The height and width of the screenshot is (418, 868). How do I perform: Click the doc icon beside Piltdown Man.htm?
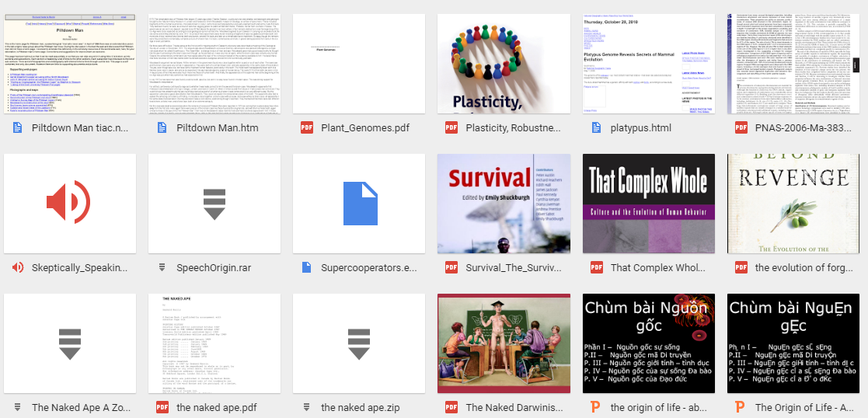162,128
